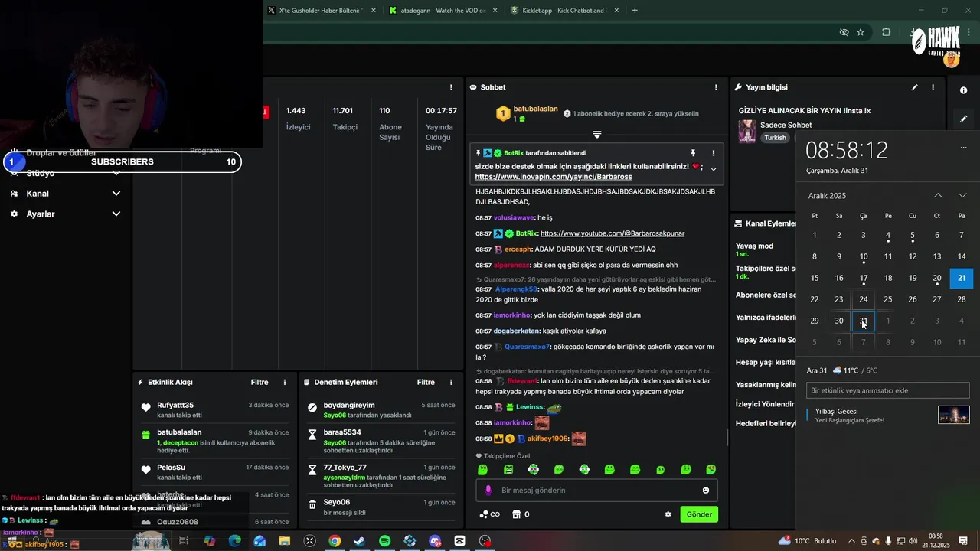This screenshot has width=980, height=551.
Task: Click the eye-slash icon in address bar
Action: point(844,32)
